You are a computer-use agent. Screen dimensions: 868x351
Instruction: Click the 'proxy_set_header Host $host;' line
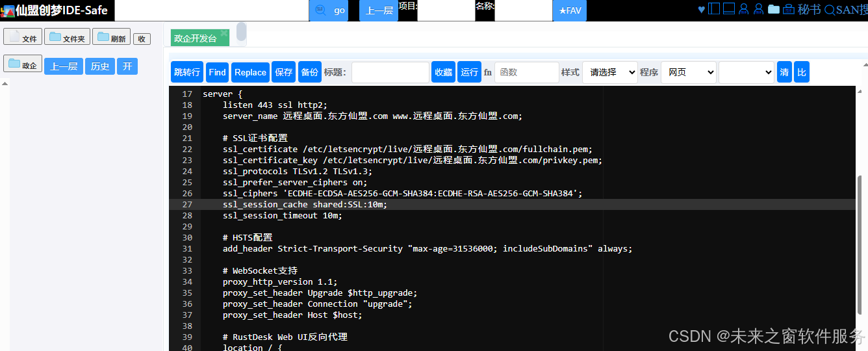[x=292, y=315]
